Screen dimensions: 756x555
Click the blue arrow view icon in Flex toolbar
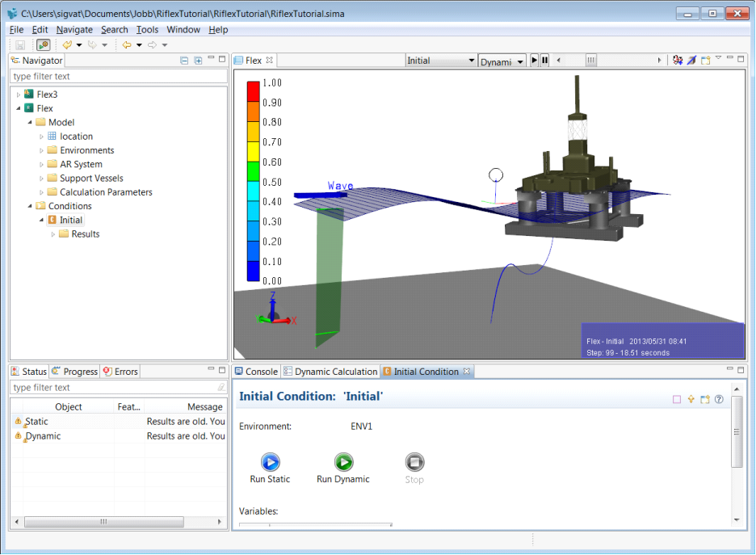click(691, 61)
